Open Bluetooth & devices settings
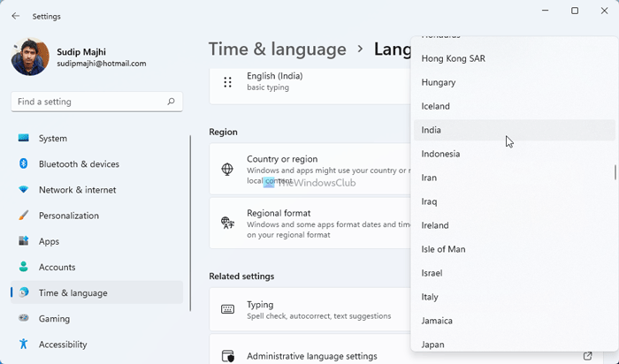Image resolution: width=619 pixels, height=364 pixels. click(79, 164)
